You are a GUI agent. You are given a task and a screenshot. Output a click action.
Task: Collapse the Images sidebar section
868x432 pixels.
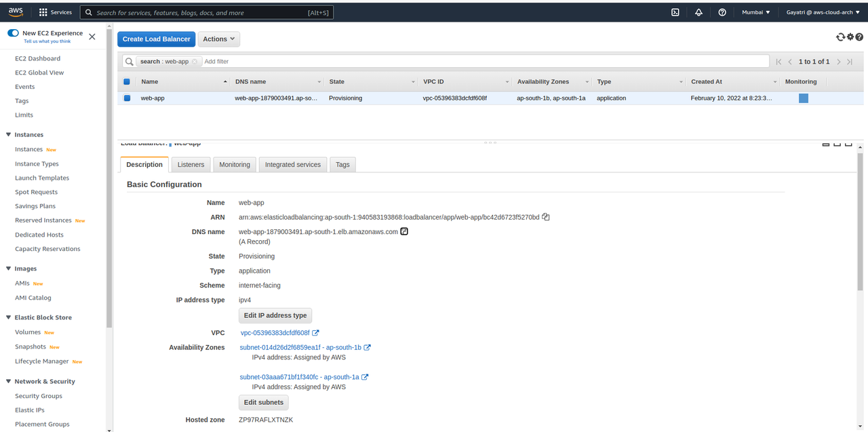coord(8,269)
